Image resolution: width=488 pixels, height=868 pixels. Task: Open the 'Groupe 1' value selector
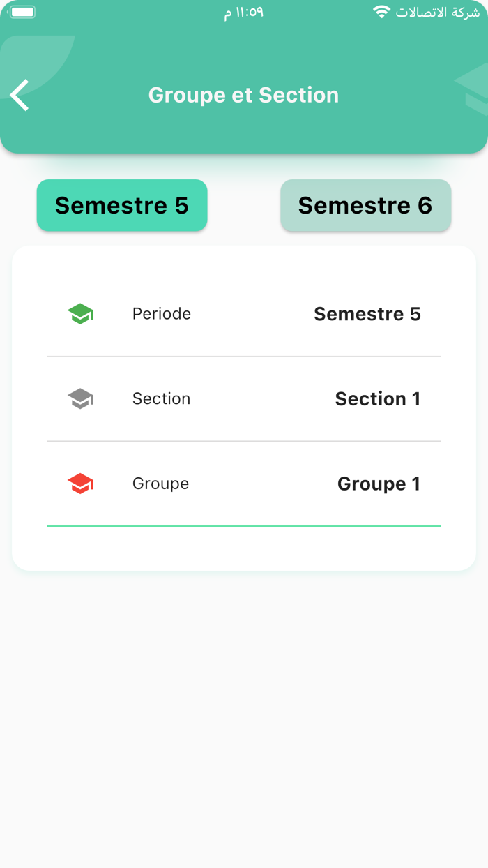tap(379, 484)
